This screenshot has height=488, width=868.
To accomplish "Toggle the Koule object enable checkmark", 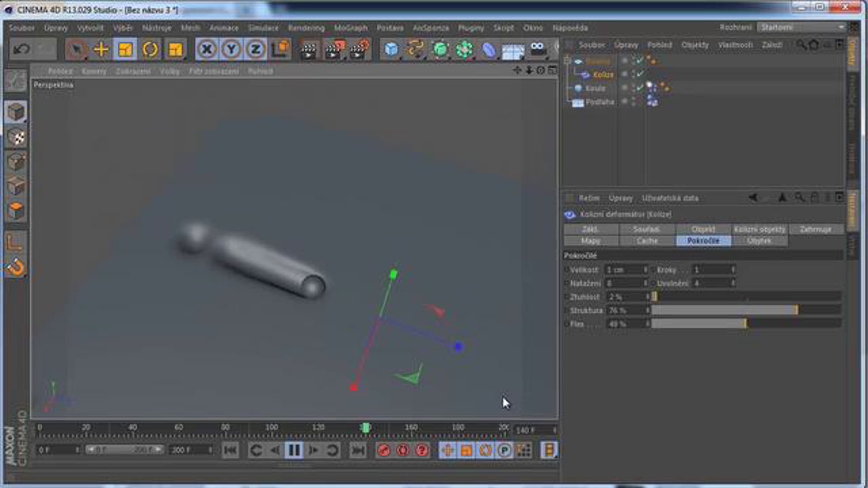I will (x=641, y=88).
